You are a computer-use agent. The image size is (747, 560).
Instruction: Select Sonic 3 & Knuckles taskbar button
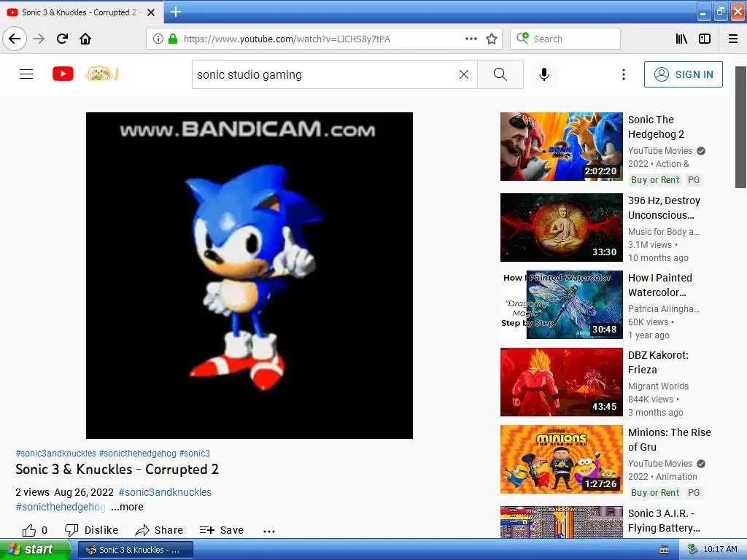pos(135,550)
